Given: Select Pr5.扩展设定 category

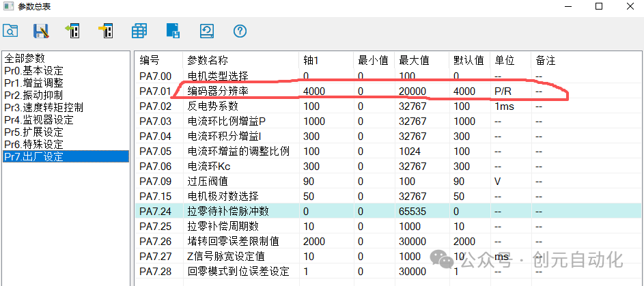Looking at the screenshot, I should point(33,132).
